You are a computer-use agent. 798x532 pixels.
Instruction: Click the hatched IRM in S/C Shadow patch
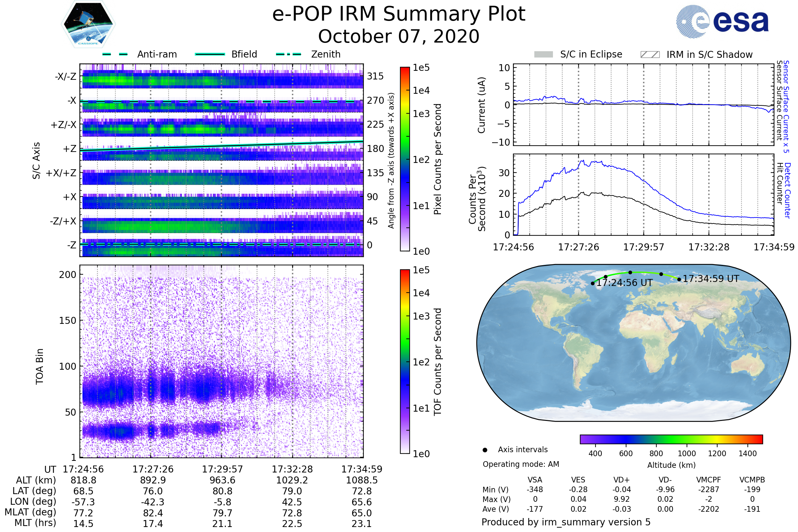650,55
